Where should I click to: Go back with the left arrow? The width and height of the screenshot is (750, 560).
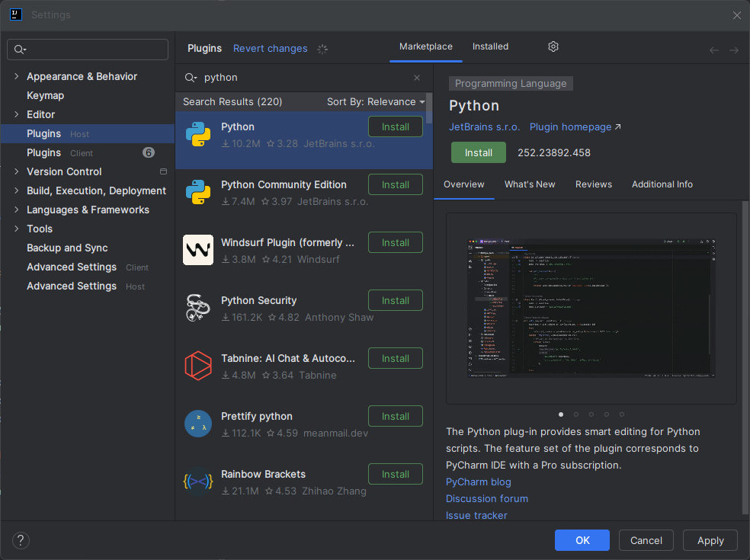pyautogui.click(x=713, y=50)
